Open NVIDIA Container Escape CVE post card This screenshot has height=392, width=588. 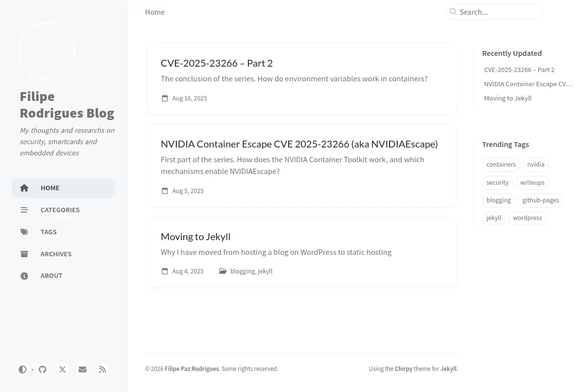pyautogui.click(x=302, y=166)
